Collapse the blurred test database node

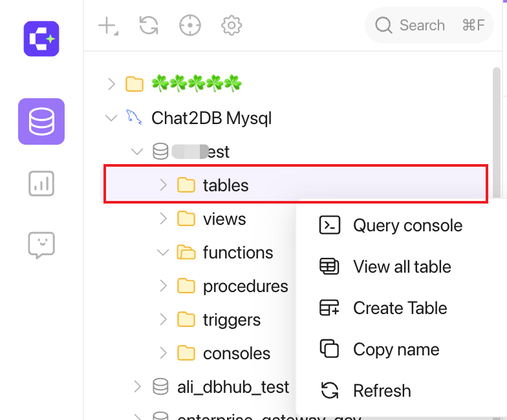137,151
